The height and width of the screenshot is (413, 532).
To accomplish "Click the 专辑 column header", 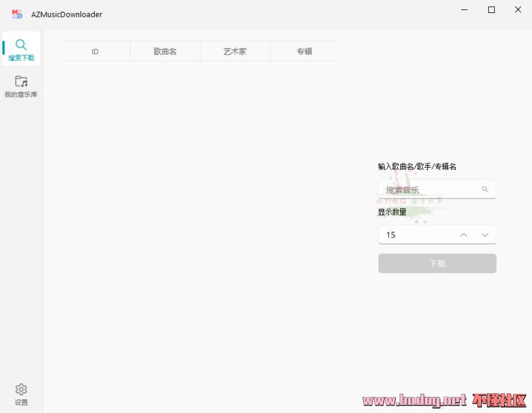I will point(304,51).
